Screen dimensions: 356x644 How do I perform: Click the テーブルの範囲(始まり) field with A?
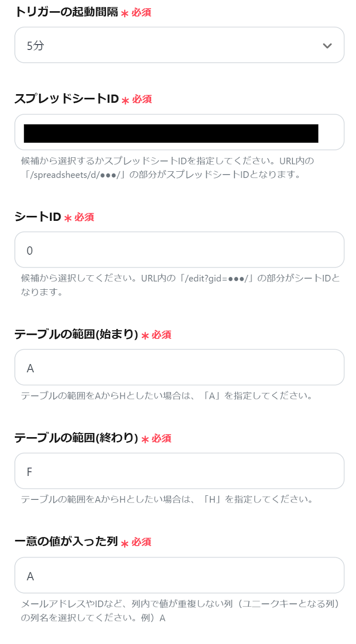click(179, 367)
